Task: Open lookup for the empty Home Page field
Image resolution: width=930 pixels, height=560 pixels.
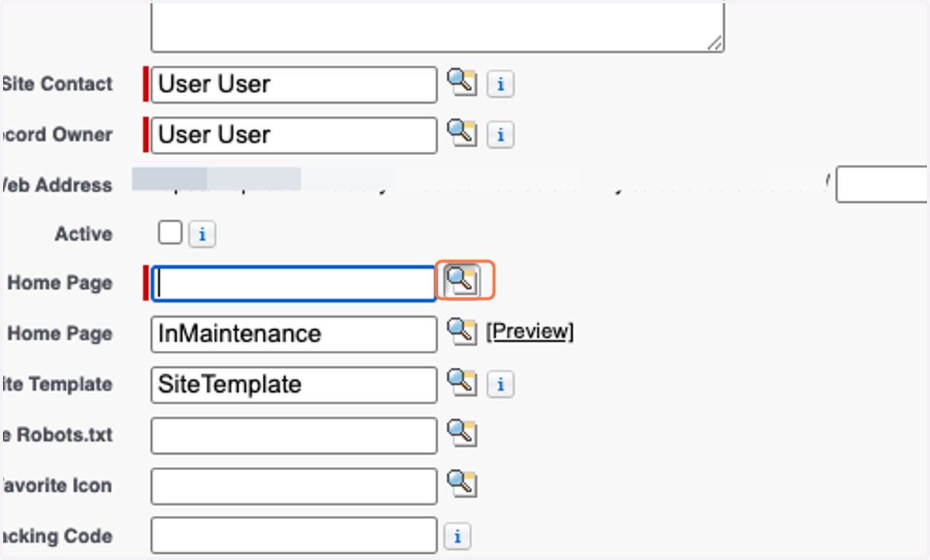Action: (463, 280)
